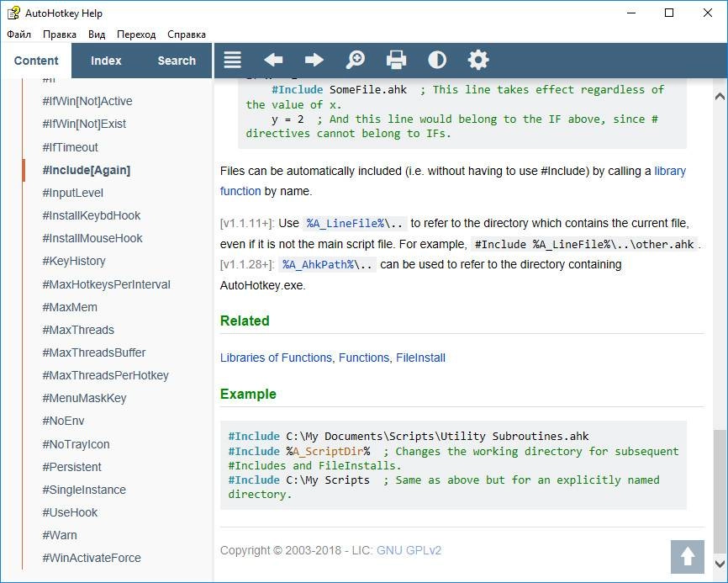Image resolution: width=728 pixels, height=583 pixels.
Task: Click the vertical scrollbar thumb
Action: pos(720,493)
